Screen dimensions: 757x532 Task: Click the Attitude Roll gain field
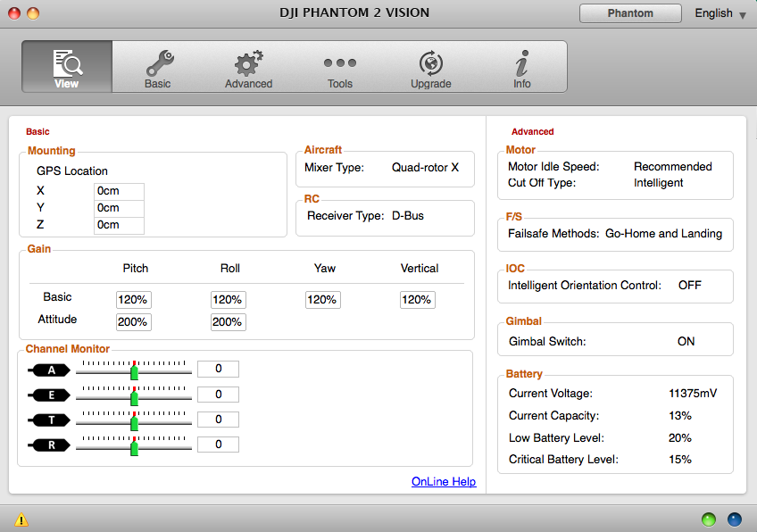point(229,322)
